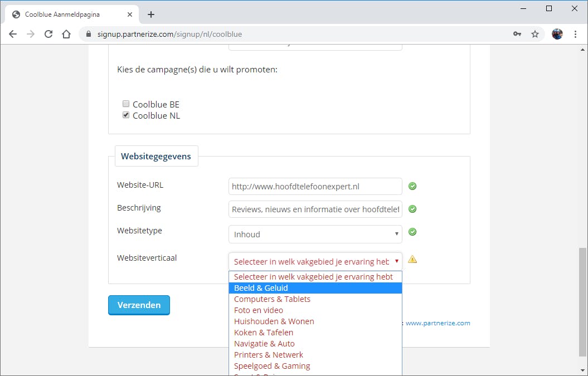Choose Koken & Tafelen option
The width and height of the screenshot is (588, 376).
[x=315, y=333]
